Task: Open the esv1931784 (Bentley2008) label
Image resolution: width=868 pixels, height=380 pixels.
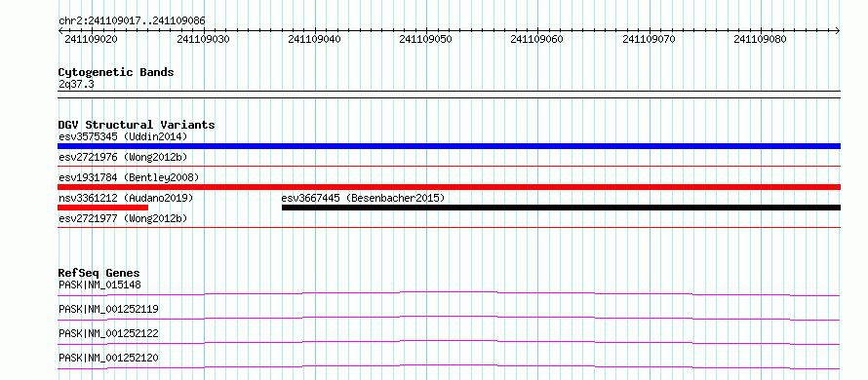Action: pyautogui.click(x=129, y=177)
